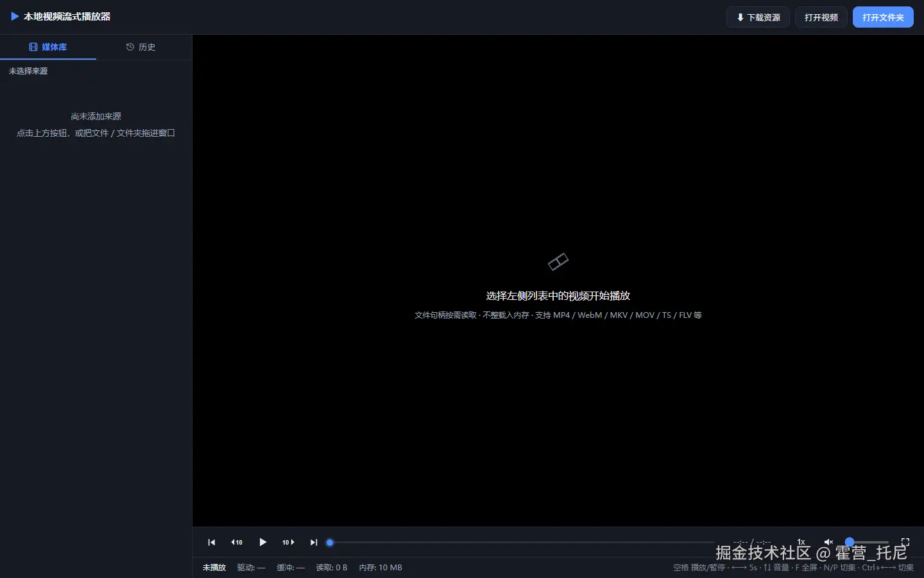Click the app logo play triangle
Screen dimensions: 924x578
tap(15, 17)
